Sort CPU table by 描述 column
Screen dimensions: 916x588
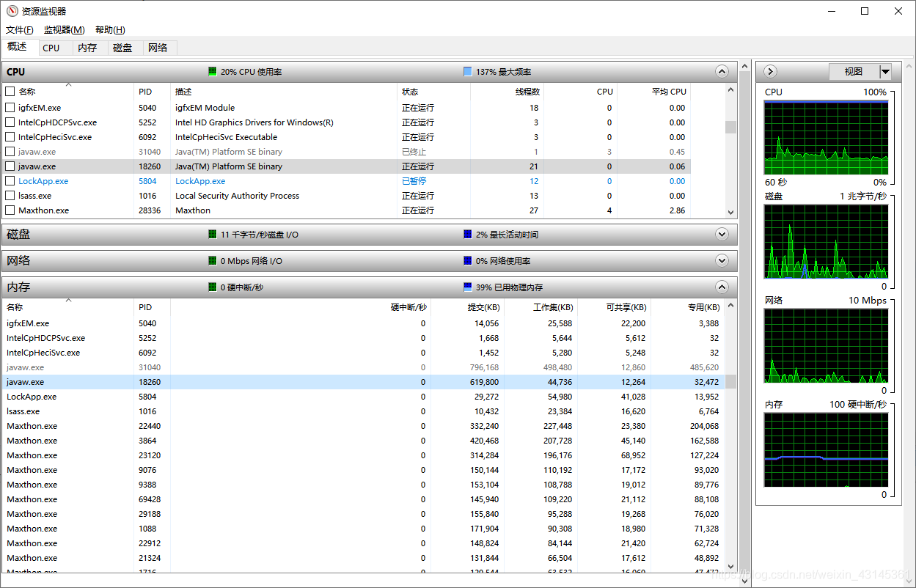[284, 92]
